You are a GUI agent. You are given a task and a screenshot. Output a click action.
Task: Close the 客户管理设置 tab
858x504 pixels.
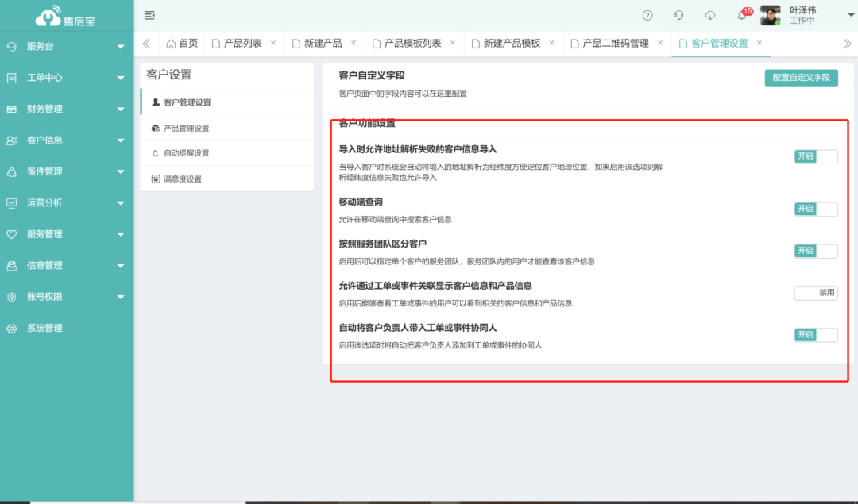[759, 43]
